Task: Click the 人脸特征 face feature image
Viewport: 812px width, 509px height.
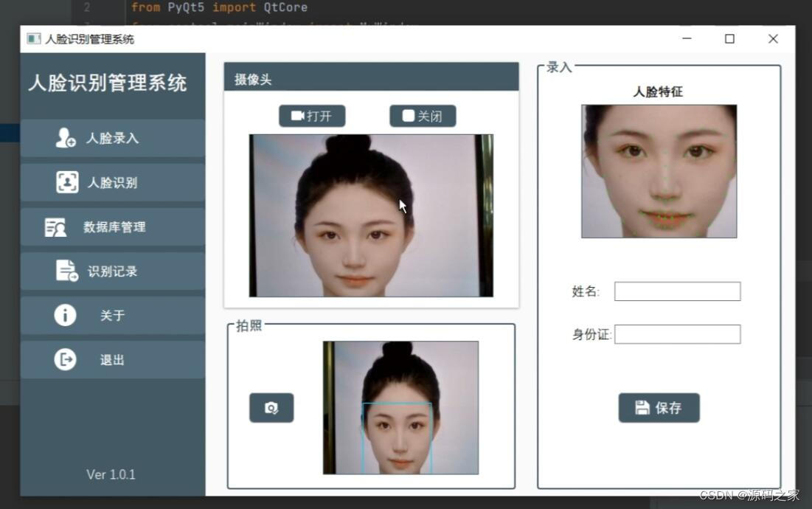Action: coord(658,170)
